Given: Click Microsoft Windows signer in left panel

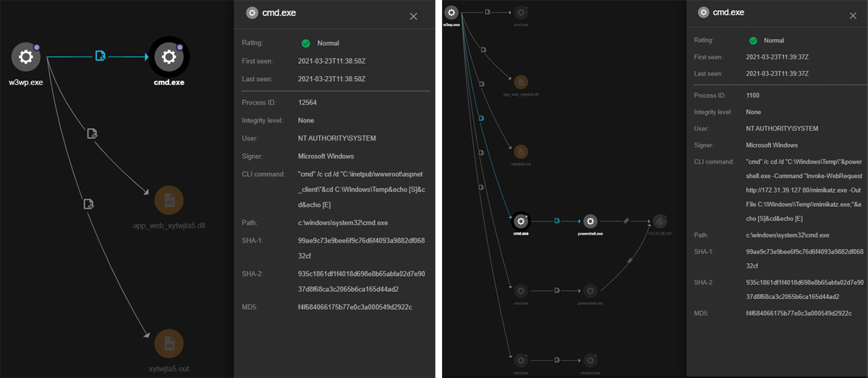Looking at the screenshot, I should pos(327,156).
